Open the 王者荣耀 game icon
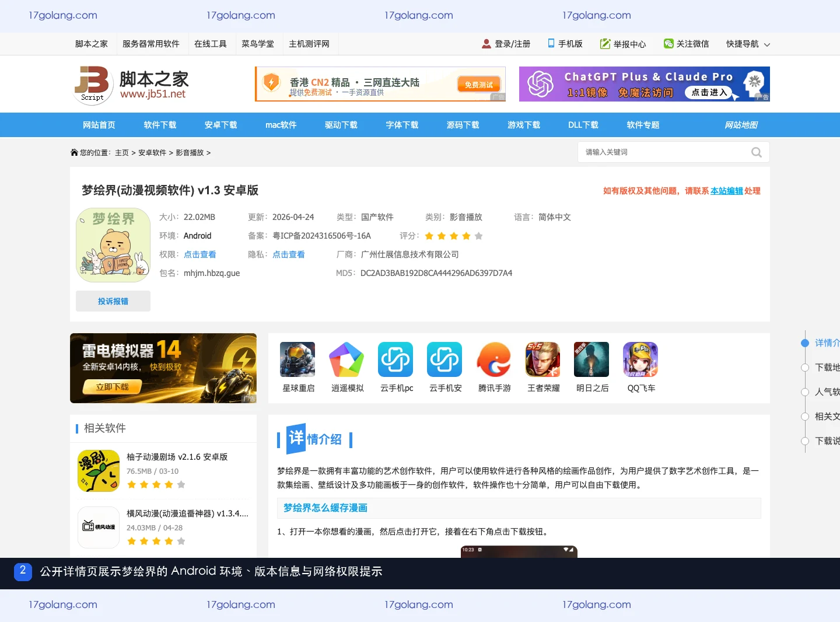The image size is (840, 622). tap(542, 359)
